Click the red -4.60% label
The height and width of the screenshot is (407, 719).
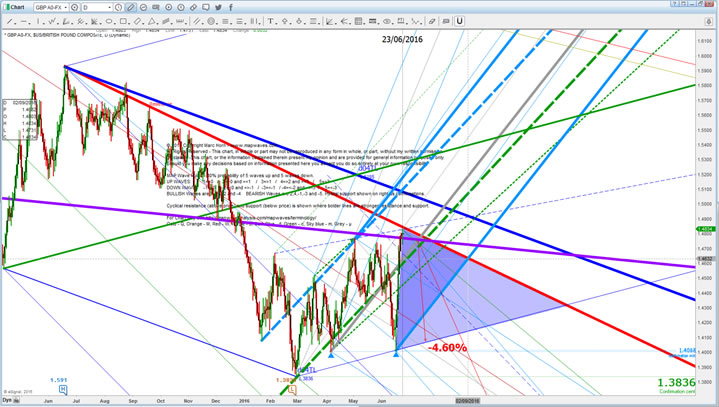click(x=446, y=348)
